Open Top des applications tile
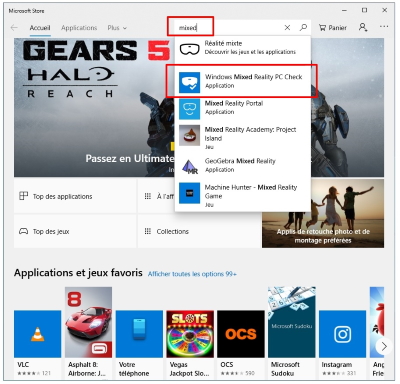 point(75,196)
